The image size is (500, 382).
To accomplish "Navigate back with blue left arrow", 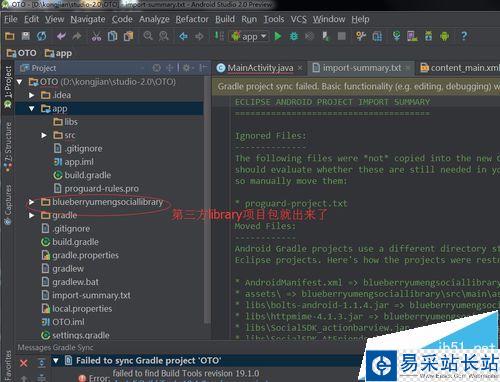I will (183, 36).
